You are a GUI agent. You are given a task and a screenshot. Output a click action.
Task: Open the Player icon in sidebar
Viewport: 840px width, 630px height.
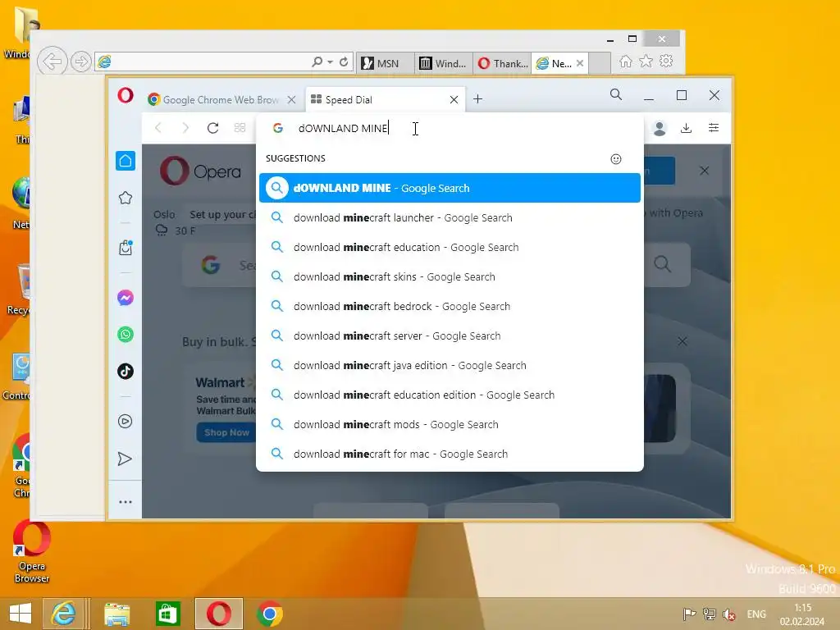(126, 421)
